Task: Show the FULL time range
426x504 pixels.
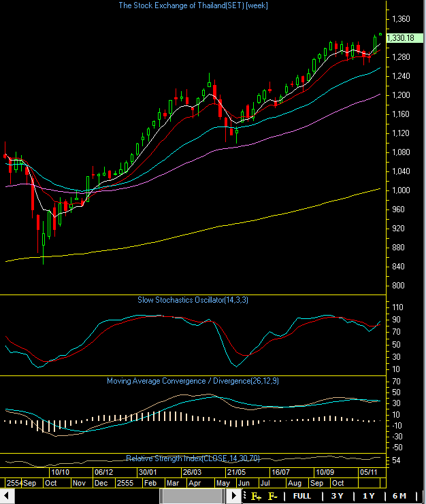Action: coord(302,496)
